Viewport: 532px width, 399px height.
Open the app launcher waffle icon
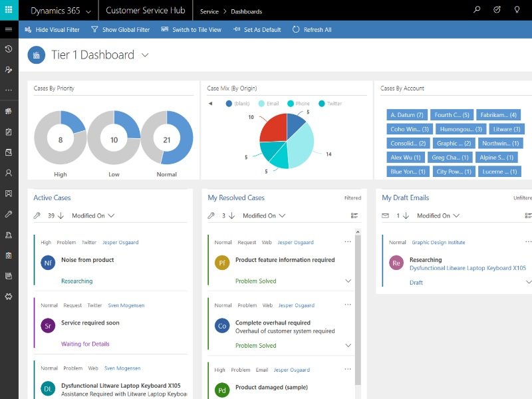9,10
